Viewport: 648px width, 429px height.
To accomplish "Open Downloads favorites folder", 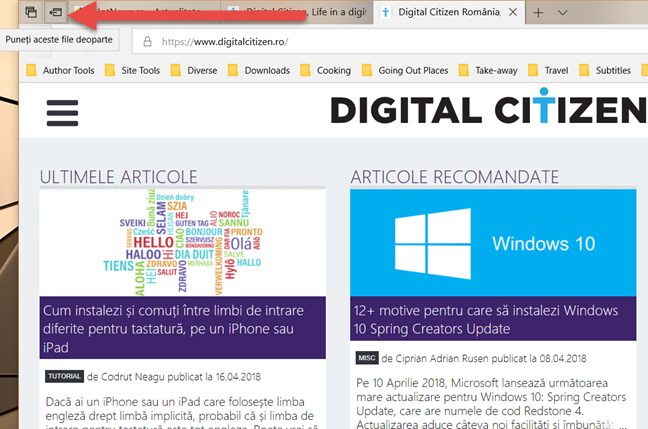I will point(259,70).
